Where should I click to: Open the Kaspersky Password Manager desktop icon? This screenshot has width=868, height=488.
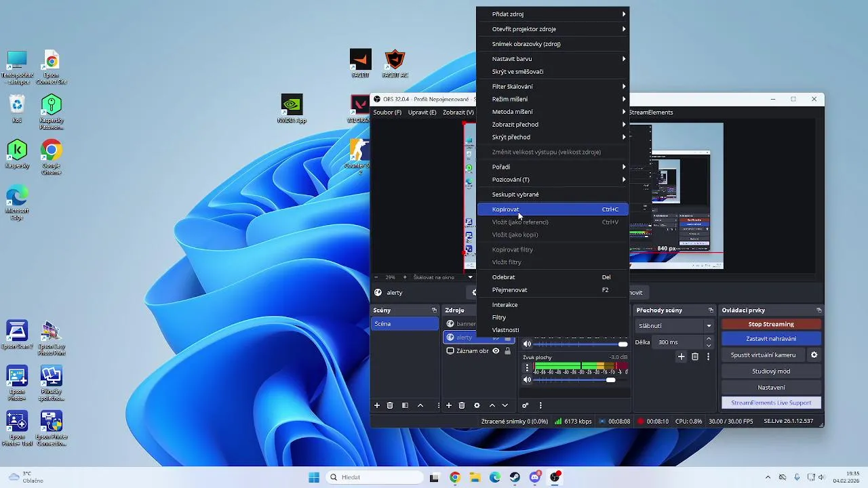(x=52, y=112)
